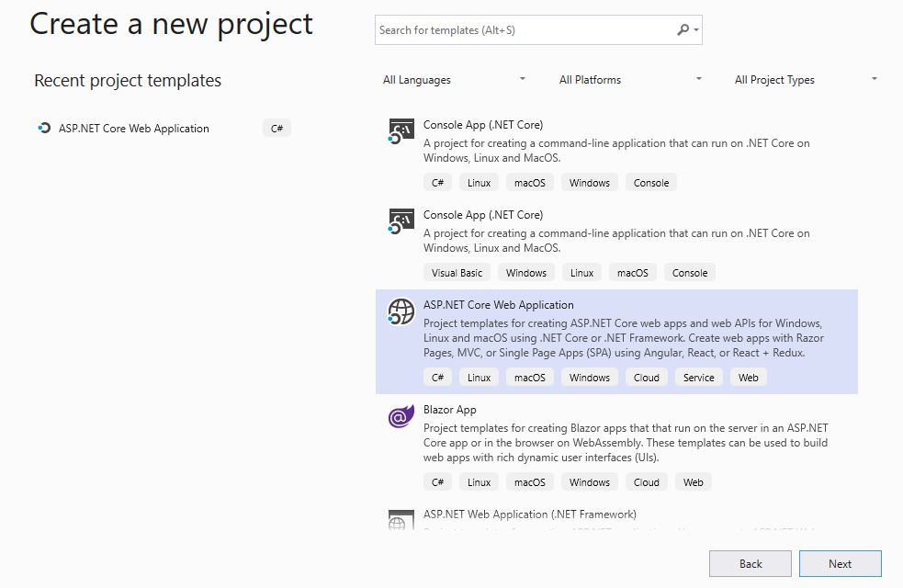
Task: Click the Visual Basic Console App template icon
Action: [x=401, y=221]
